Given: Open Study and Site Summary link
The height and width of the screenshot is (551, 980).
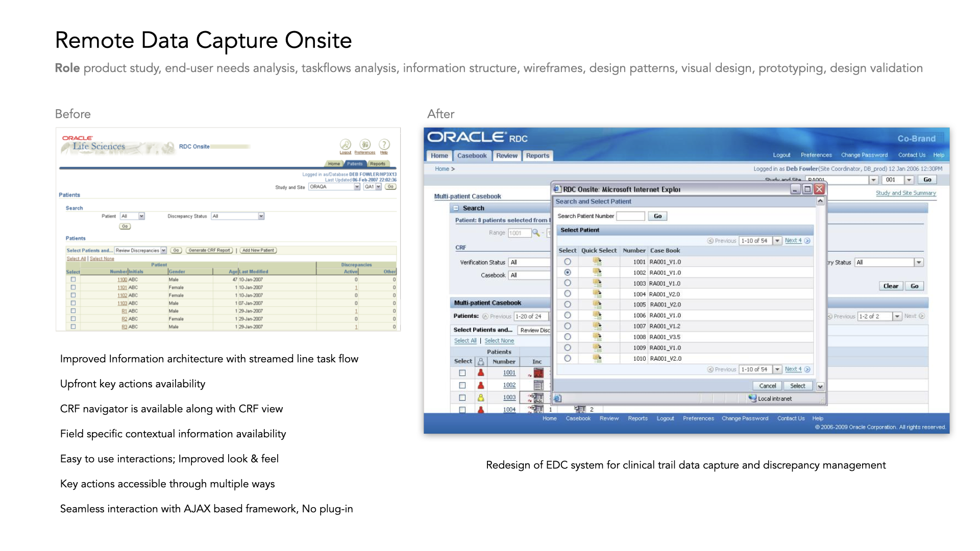Looking at the screenshot, I should (x=905, y=193).
